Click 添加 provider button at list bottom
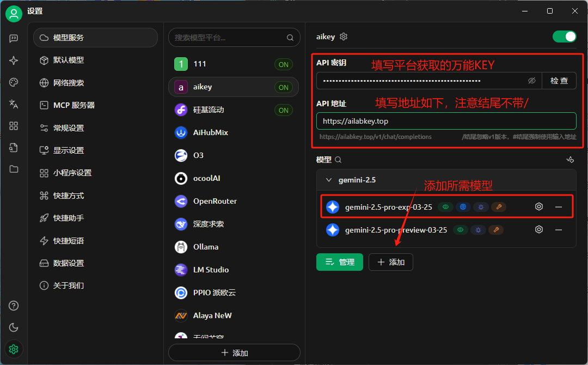The image size is (588, 365). click(x=234, y=352)
